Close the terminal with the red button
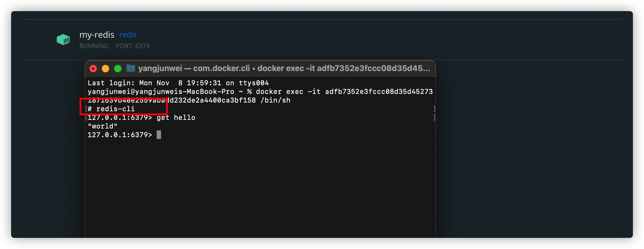This screenshot has width=644, height=249. coord(93,69)
